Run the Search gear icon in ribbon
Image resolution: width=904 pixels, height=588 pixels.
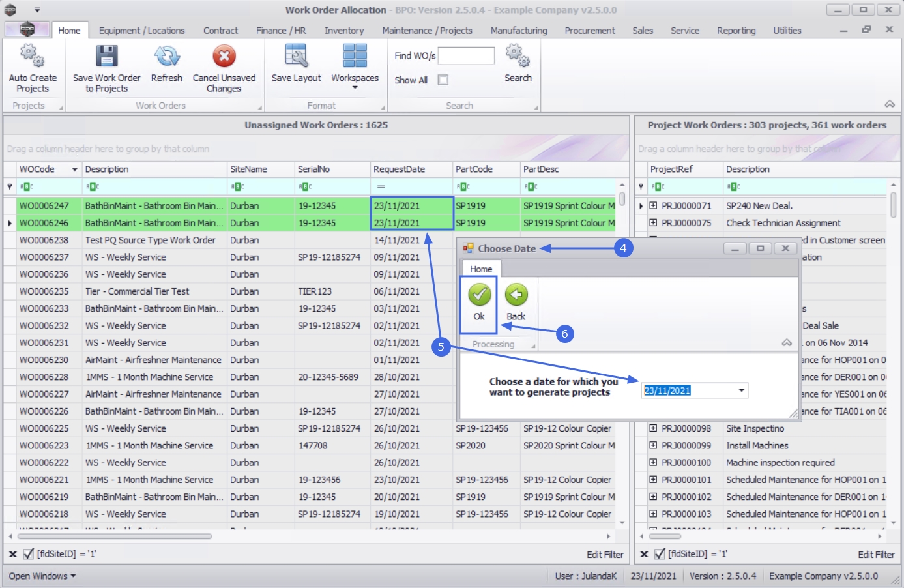point(518,57)
